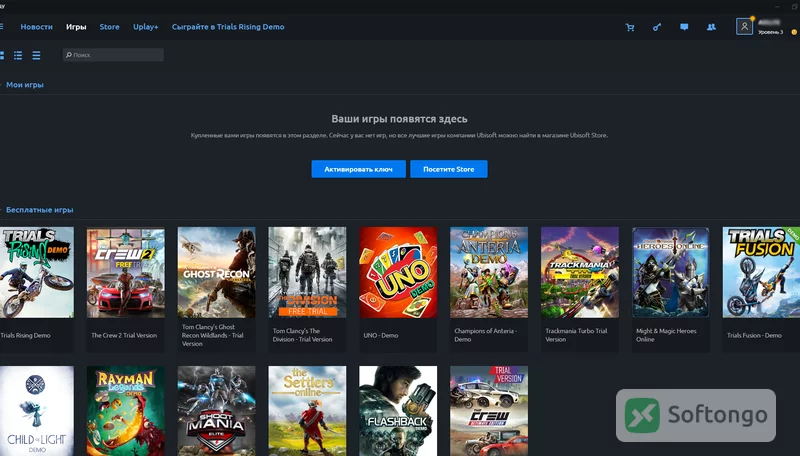This screenshot has height=456, width=800.
Task: Open Сыграйте в Trials Rising Demo link
Action: coord(228,27)
